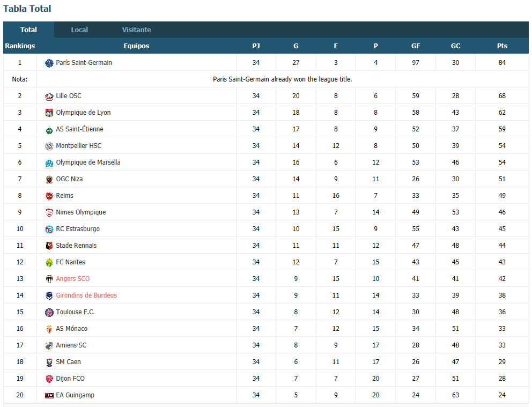The width and height of the screenshot is (532, 407).
Task: Open the Montpellier HSC team name
Action: [x=78, y=146]
